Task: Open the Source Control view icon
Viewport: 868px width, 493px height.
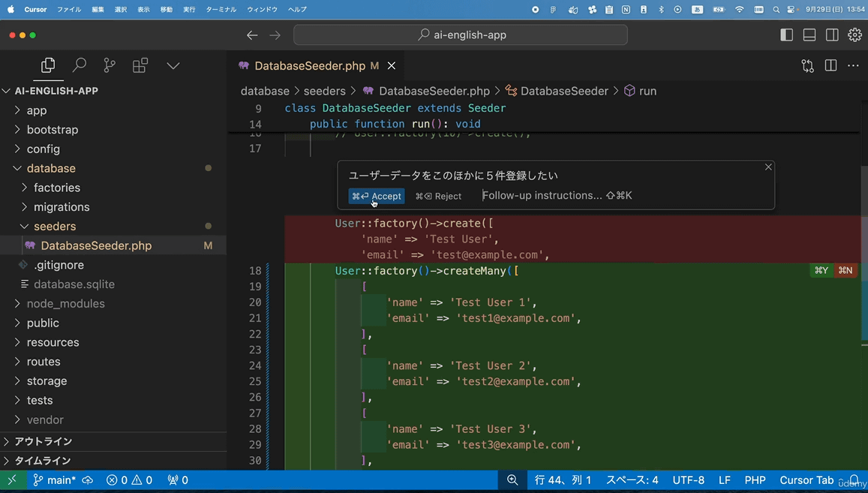Action: [x=110, y=66]
